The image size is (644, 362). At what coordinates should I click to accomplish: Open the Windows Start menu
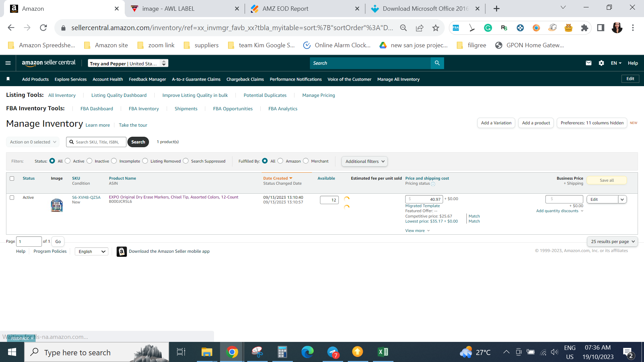[x=12, y=352]
